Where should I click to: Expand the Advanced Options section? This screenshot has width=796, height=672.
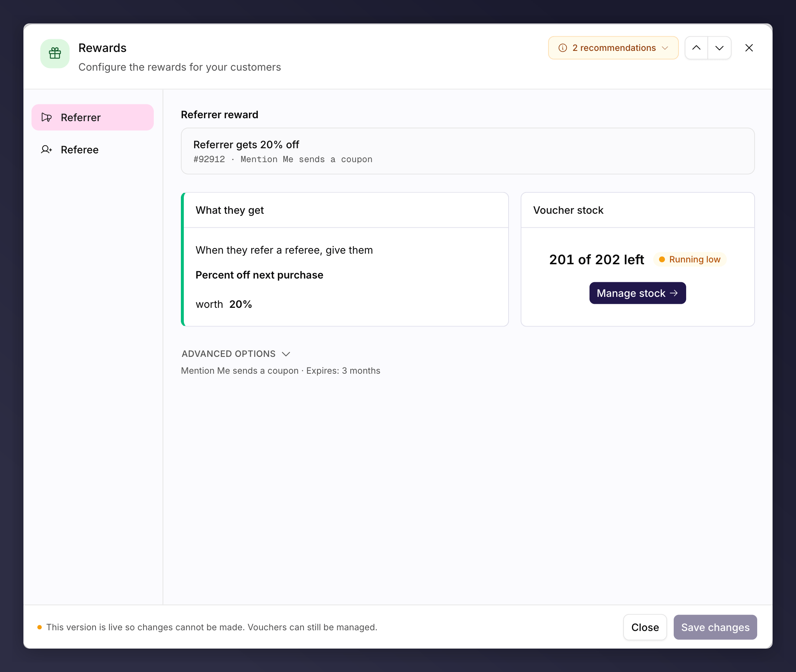(x=236, y=354)
